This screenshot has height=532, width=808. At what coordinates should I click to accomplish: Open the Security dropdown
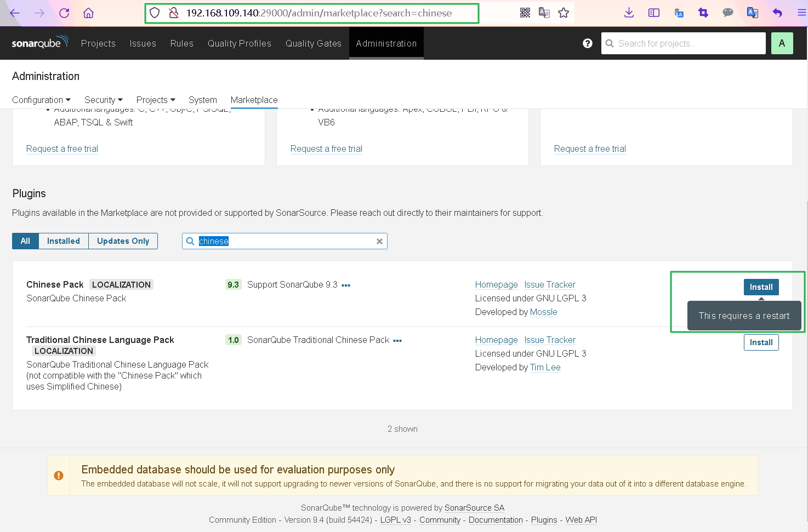tap(104, 100)
